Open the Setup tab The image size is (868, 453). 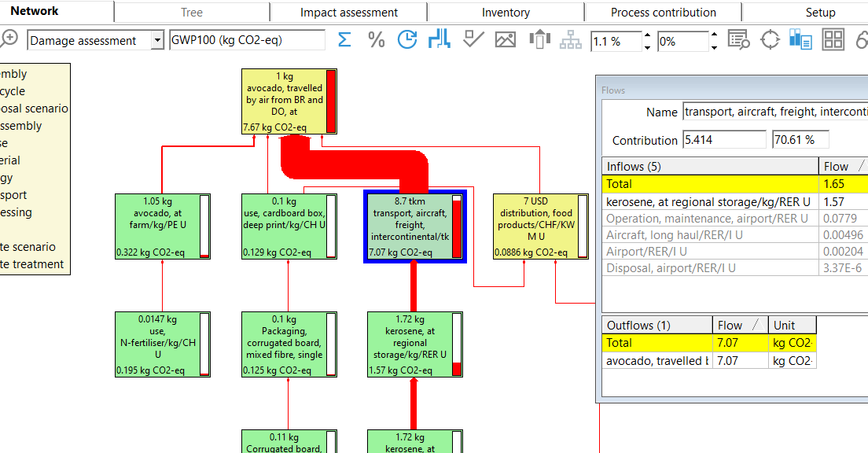pyautogui.click(x=820, y=12)
